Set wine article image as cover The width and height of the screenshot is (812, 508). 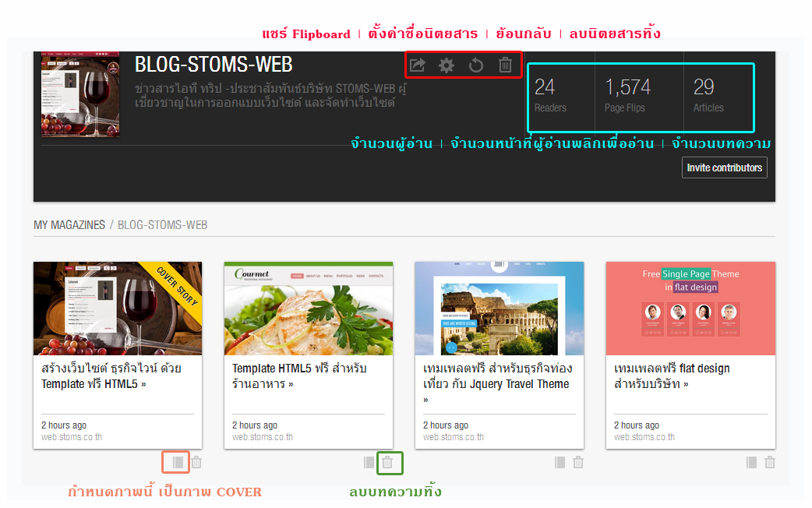point(178,462)
